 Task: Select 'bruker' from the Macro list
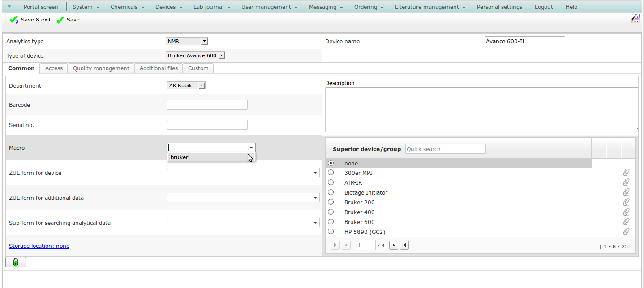click(180, 157)
